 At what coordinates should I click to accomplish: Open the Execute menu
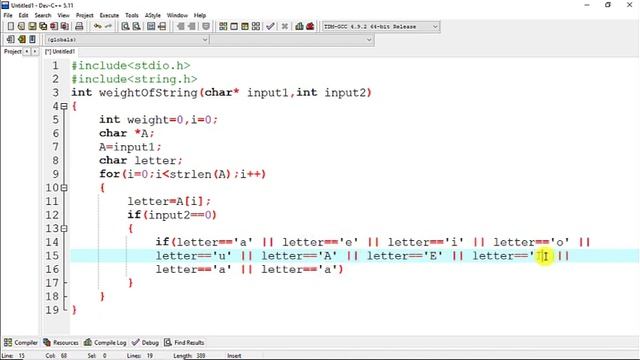pos(109,16)
